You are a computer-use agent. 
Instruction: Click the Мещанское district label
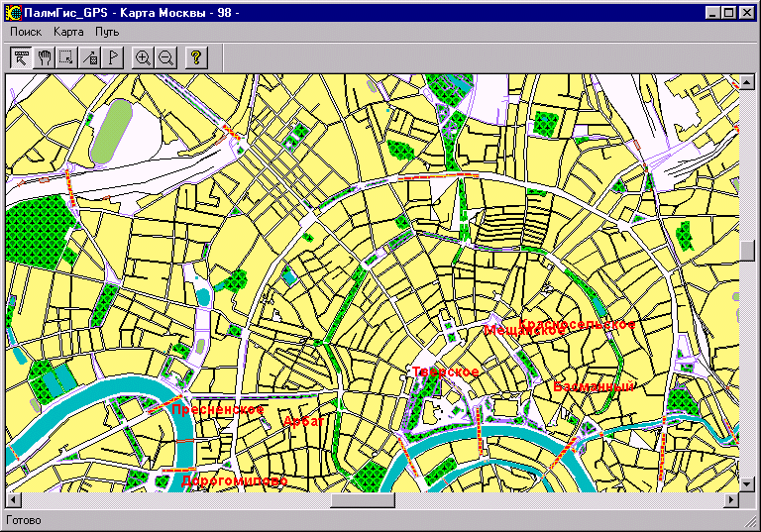pos(524,331)
